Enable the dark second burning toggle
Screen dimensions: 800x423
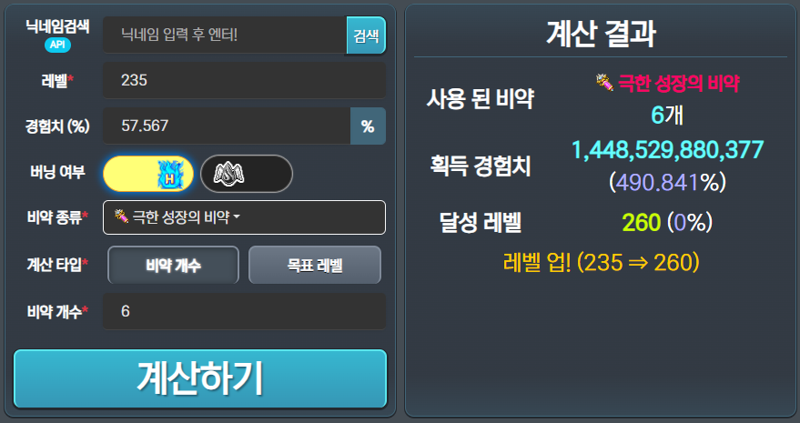pos(246,174)
